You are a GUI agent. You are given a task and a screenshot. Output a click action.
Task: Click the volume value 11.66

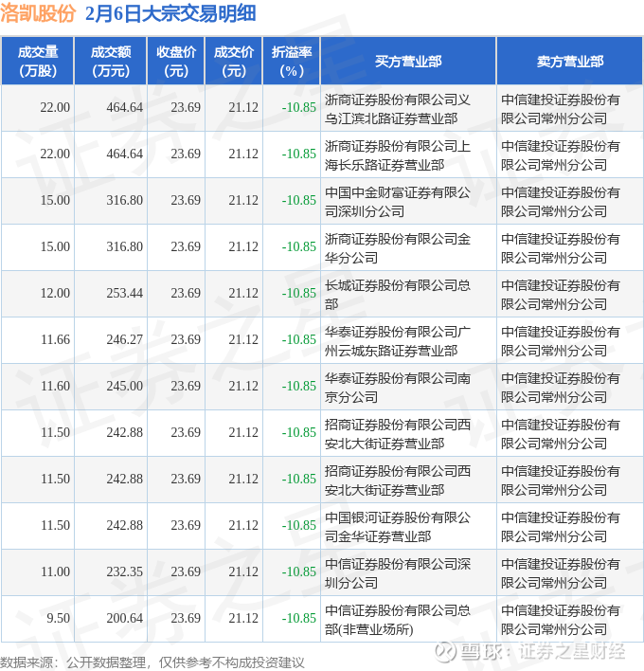pyautogui.click(x=55, y=340)
